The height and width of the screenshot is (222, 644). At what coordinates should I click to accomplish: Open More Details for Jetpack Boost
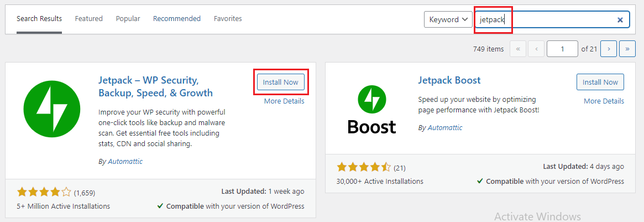click(604, 101)
